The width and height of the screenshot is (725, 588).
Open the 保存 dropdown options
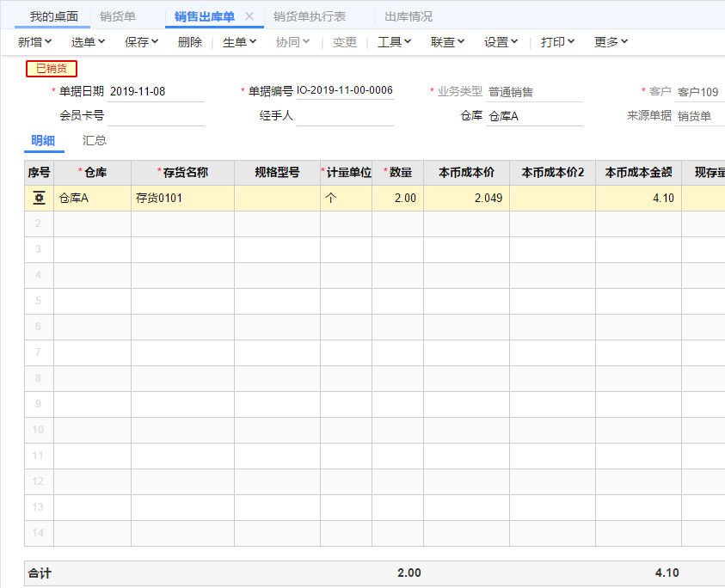(x=141, y=41)
